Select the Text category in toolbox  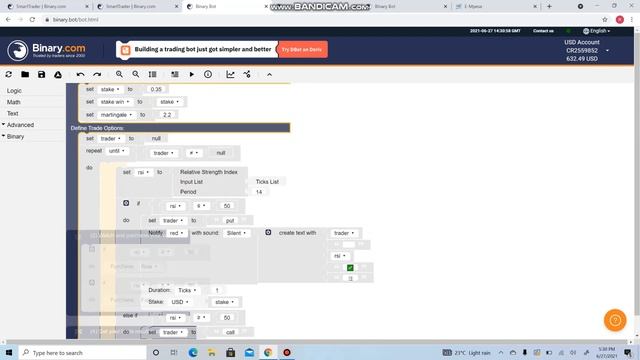click(x=13, y=113)
